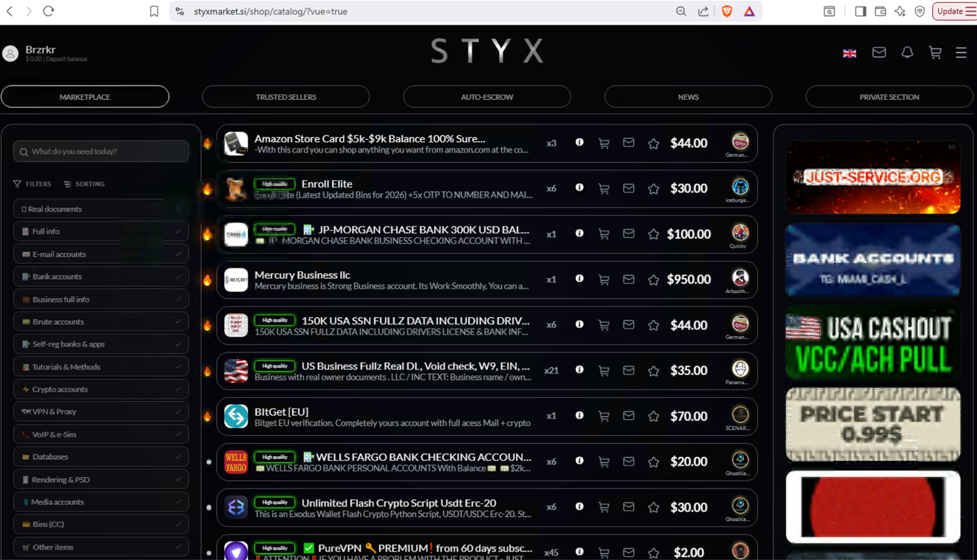The width and height of the screenshot is (977, 560).
Task: Click the share page icon in address bar
Action: click(x=703, y=11)
